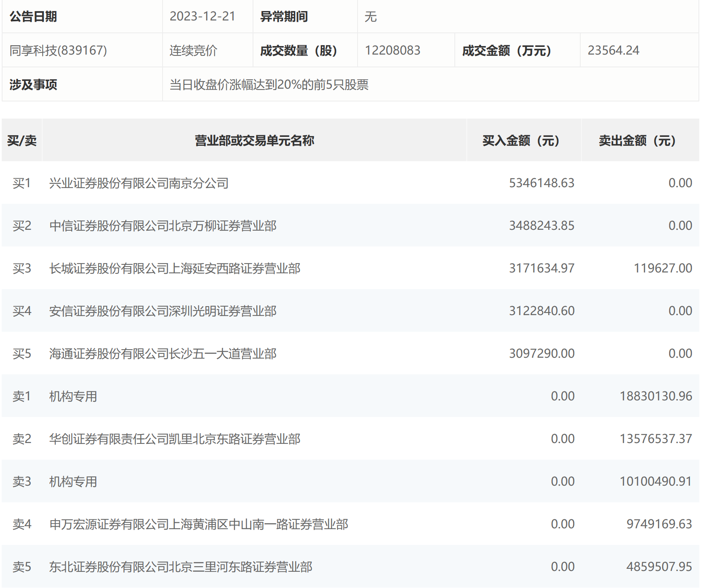This screenshot has width=701, height=588.
Task: Click the 买/卖 column header
Action: coord(22,140)
